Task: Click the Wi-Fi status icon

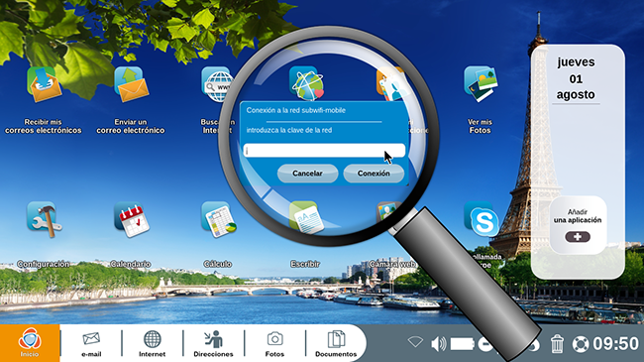Action: pos(415,342)
